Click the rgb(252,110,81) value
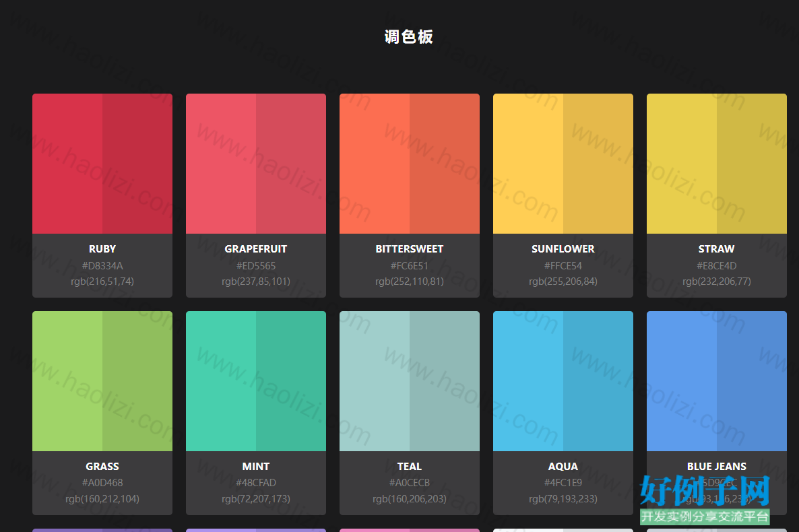Viewport: 799px width, 532px height. click(x=410, y=281)
